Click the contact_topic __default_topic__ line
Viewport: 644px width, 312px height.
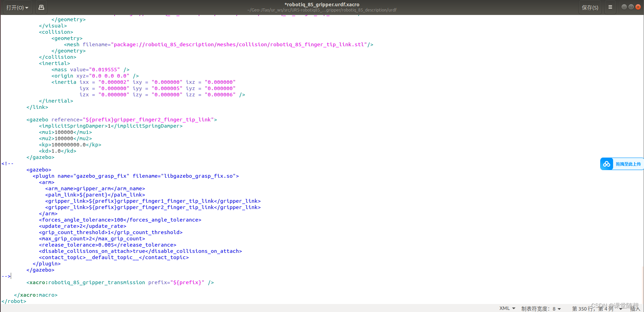[x=114, y=257]
